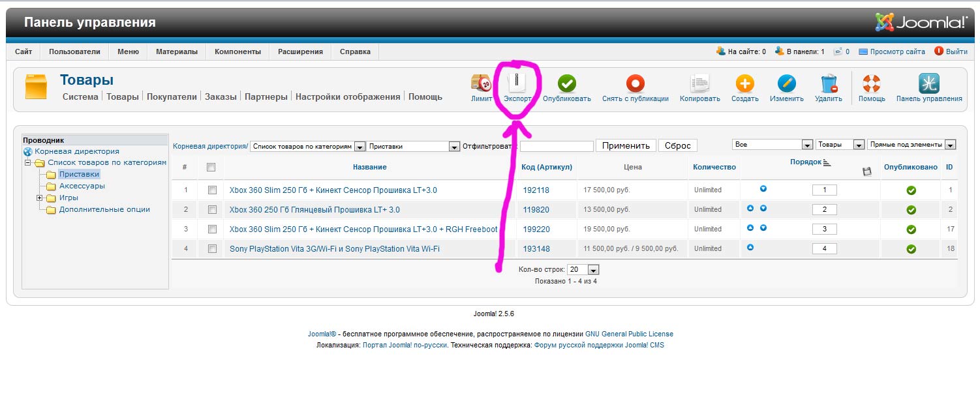Image resolution: width=980 pixels, height=397 pixels.
Task: Click the Просмотр сайта link
Action: [x=897, y=51]
